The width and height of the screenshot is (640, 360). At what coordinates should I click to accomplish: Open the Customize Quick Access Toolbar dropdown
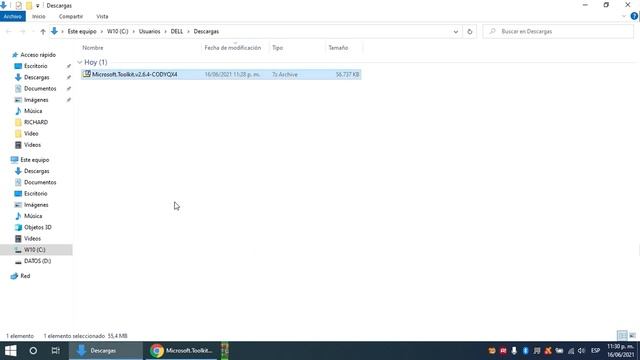click(38, 6)
